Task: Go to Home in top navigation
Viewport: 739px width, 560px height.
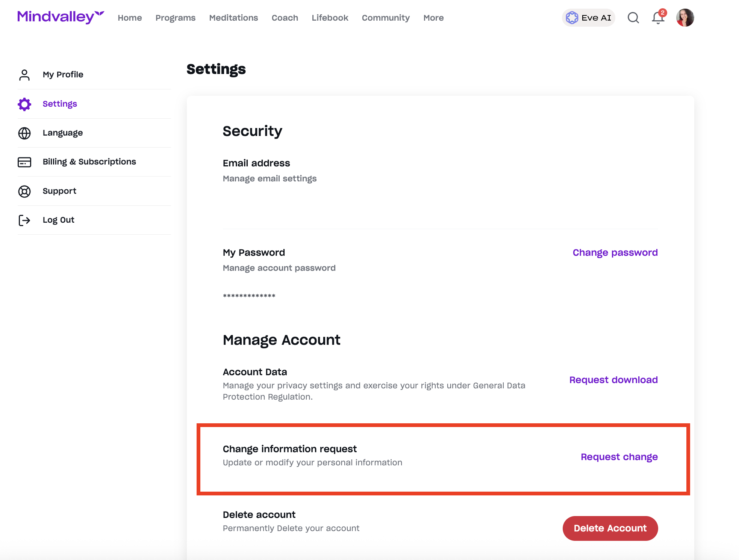Action: (x=130, y=18)
